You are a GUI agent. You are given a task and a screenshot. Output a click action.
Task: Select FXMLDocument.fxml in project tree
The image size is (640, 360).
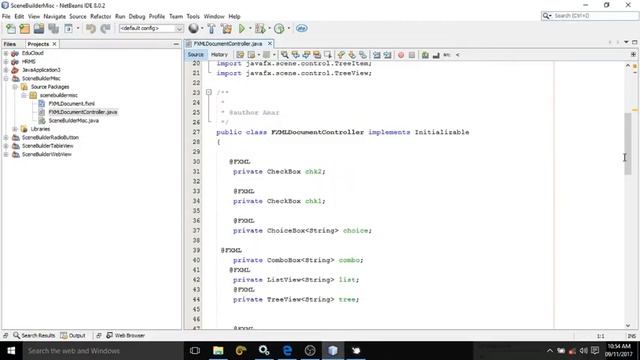pos(71,104)
